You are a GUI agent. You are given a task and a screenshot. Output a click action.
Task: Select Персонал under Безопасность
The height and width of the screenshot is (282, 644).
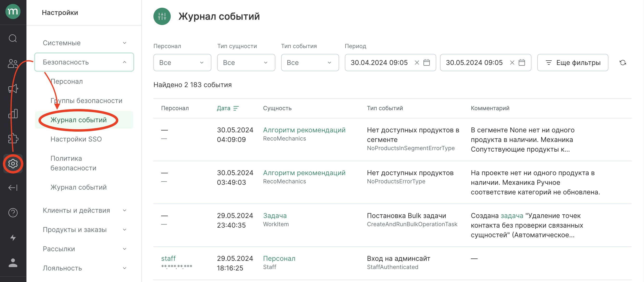coord(67,81)
